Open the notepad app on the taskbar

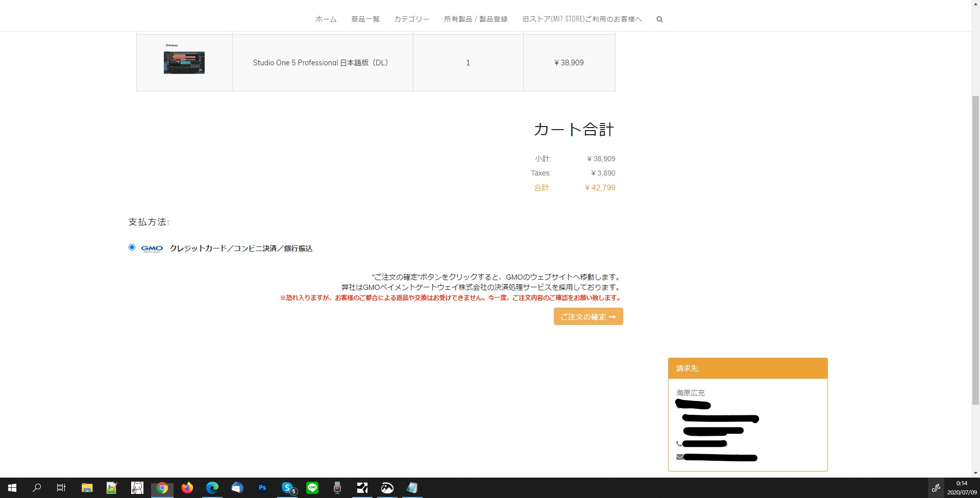[x=412, y=488]
